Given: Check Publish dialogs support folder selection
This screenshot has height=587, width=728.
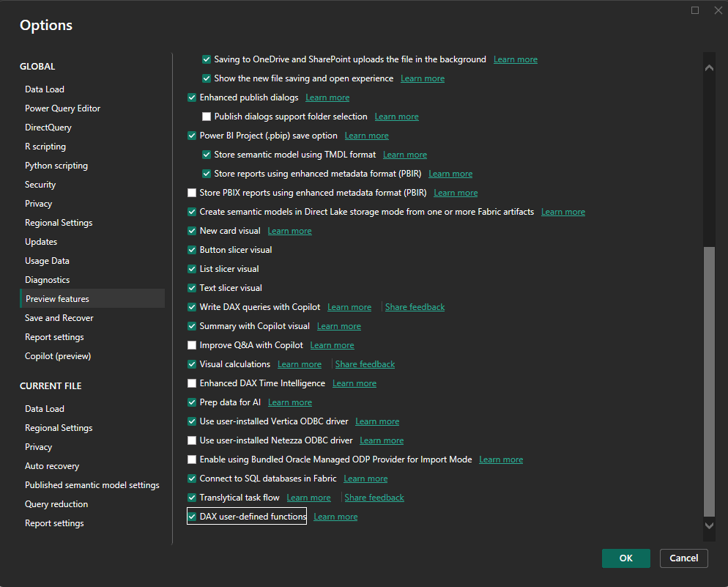Looking at the screenshot, I should 207,117.
